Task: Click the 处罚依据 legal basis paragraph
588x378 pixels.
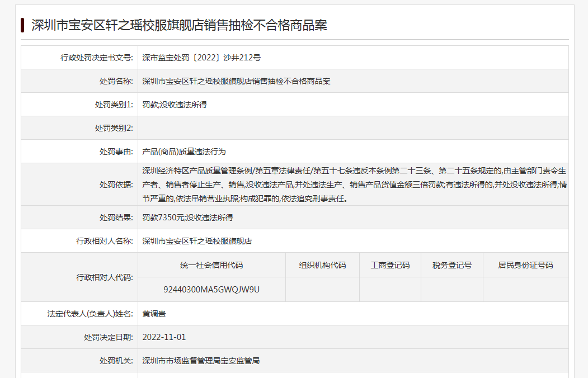Action: click(354, 185)
